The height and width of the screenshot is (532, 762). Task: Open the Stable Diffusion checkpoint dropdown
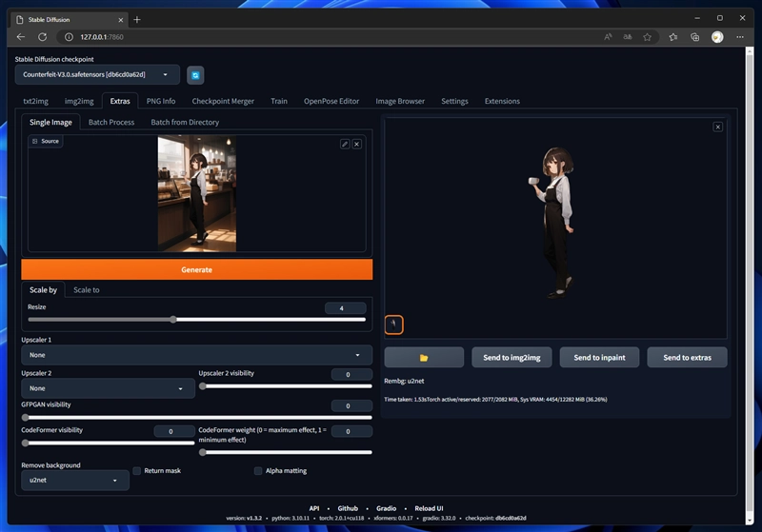[x=97, y=74]
